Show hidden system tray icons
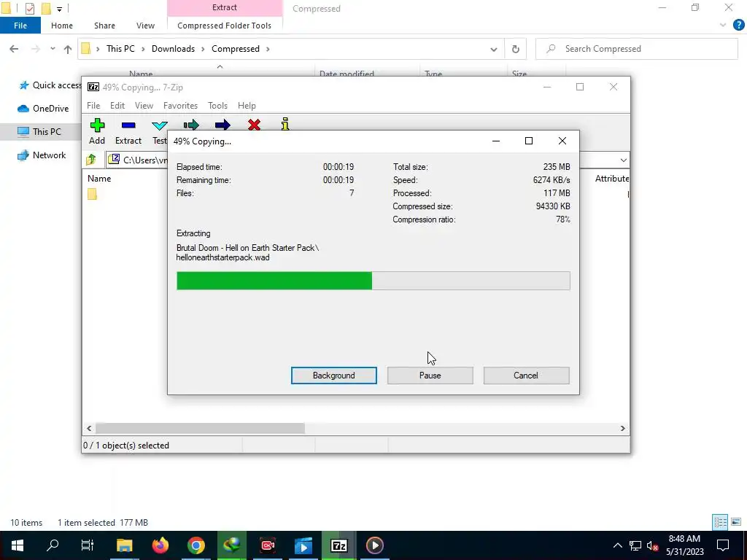 coord(617,545)
